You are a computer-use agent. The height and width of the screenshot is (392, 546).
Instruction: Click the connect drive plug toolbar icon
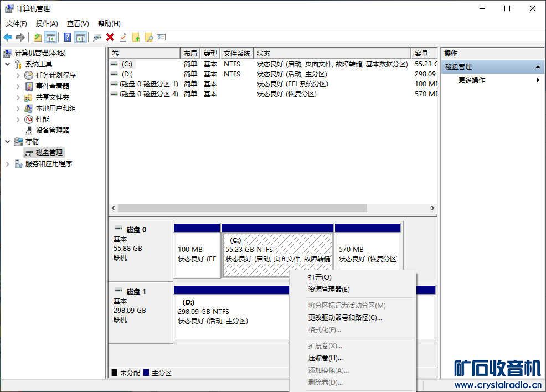(x=97, y=37)
